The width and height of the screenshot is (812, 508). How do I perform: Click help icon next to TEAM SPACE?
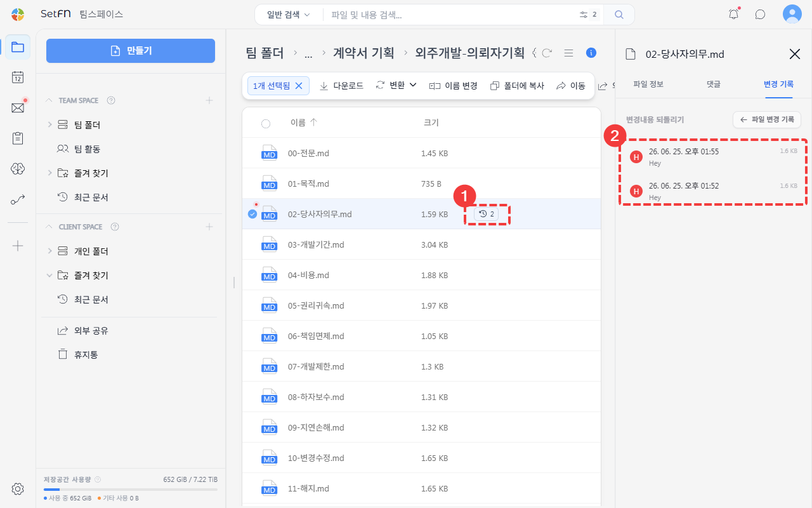click(111, 100)
